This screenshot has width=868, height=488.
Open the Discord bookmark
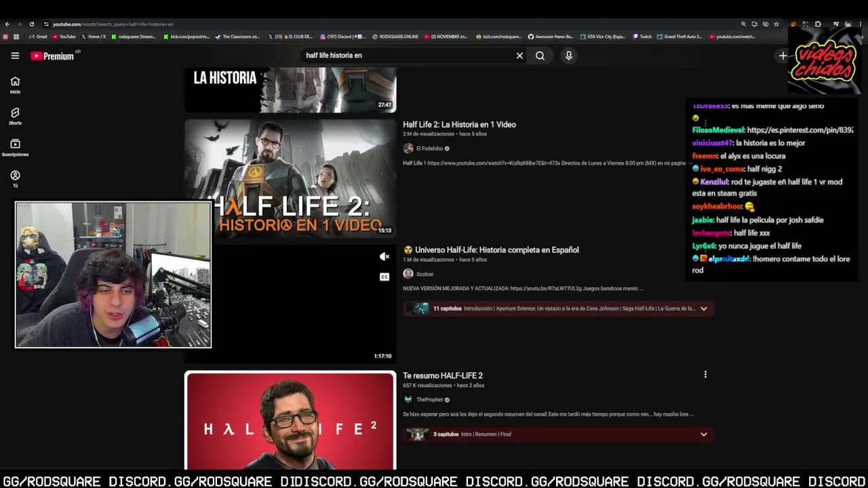(x=343, y=37)
